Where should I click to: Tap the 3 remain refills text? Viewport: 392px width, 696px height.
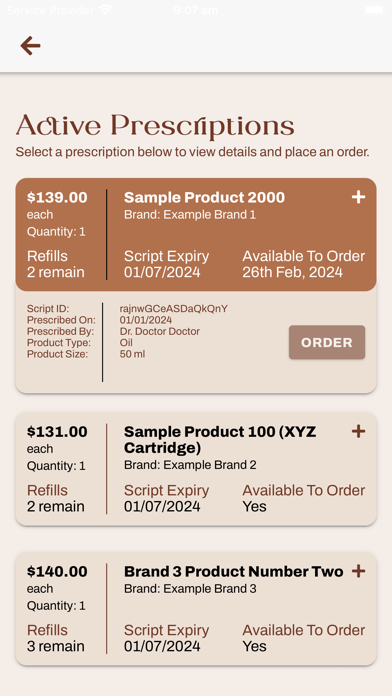[x=55, y=646]
